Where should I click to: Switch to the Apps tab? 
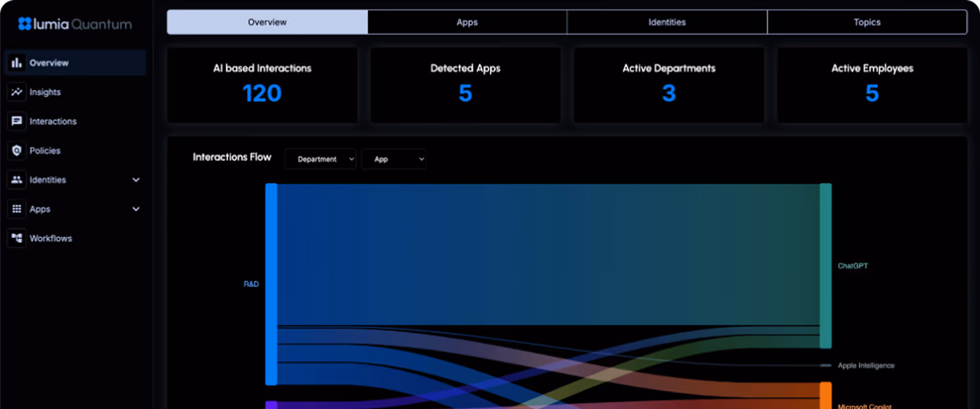tap(467, 22)
